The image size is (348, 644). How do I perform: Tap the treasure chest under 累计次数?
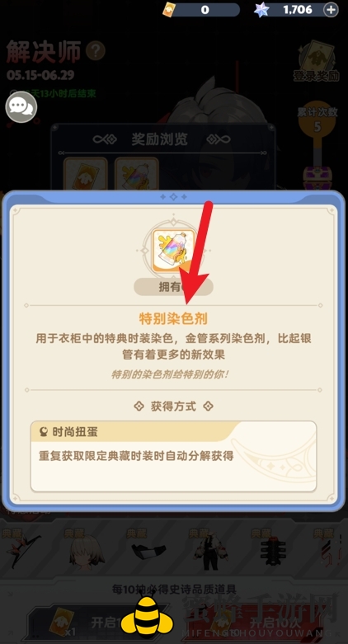tap(317, 177)
